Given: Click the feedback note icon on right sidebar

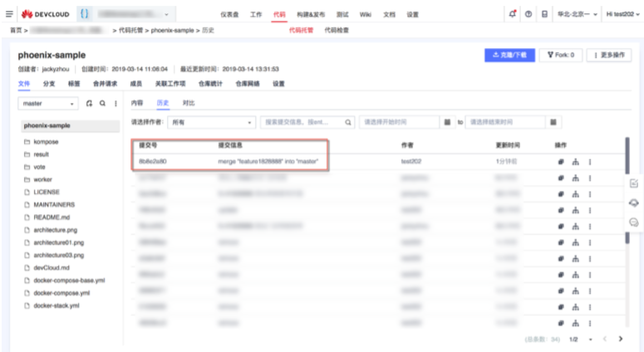Looking at the screenshot, I should click(x=634, y=183).
